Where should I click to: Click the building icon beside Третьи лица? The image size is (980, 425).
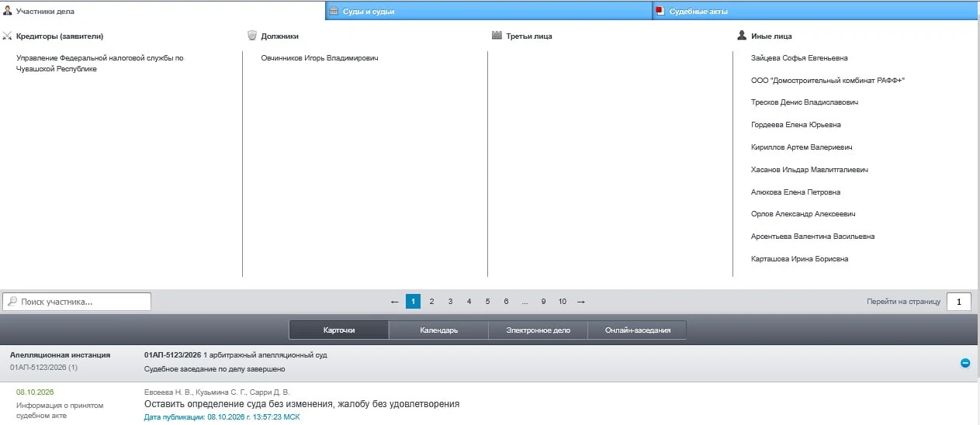pos(497,36)
